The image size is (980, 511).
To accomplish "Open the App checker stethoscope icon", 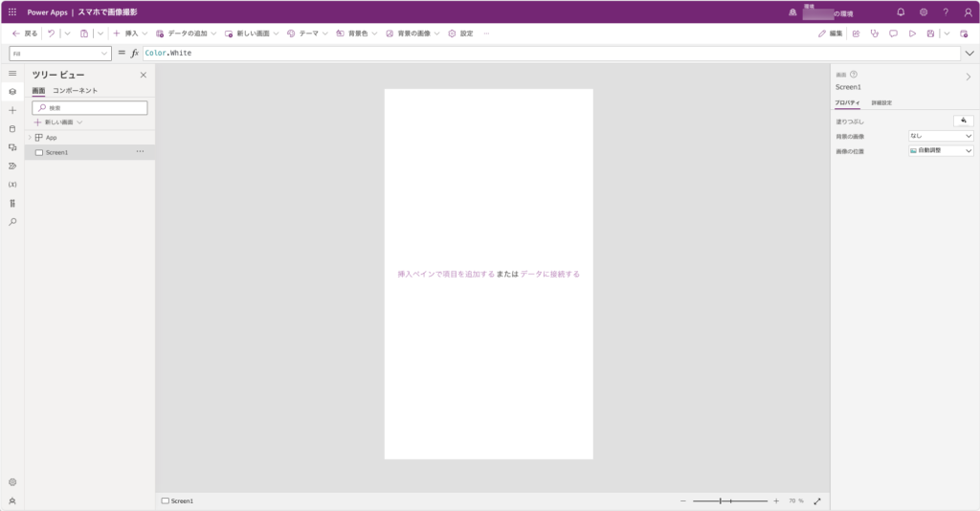I will (874, 33).
